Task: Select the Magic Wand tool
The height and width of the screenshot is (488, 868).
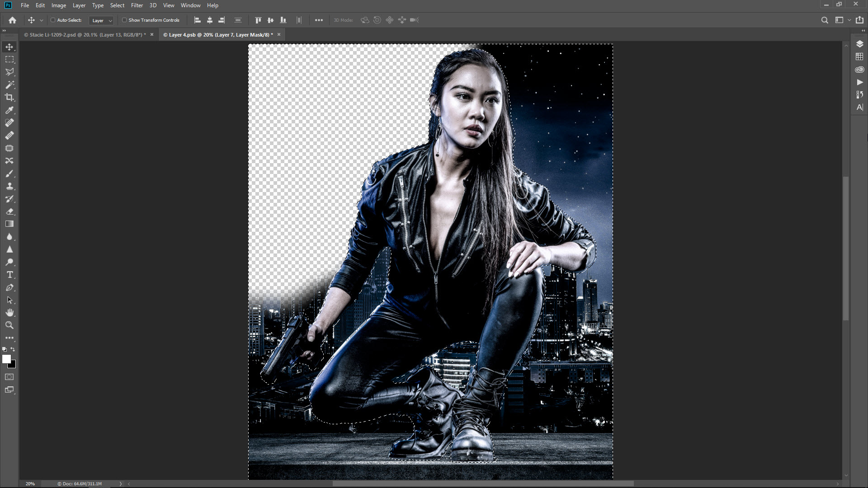Action: [x=9, y=85]
